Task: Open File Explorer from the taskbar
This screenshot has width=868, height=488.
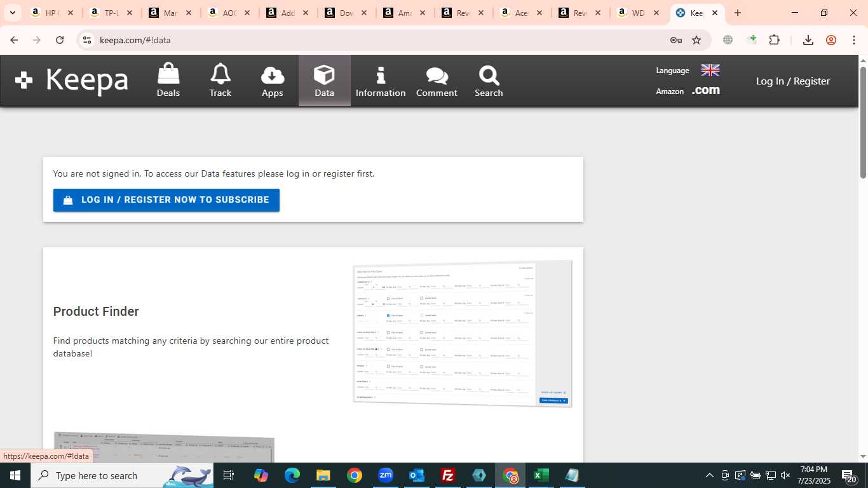Action: pyautogui.click(x=323, y=475)
